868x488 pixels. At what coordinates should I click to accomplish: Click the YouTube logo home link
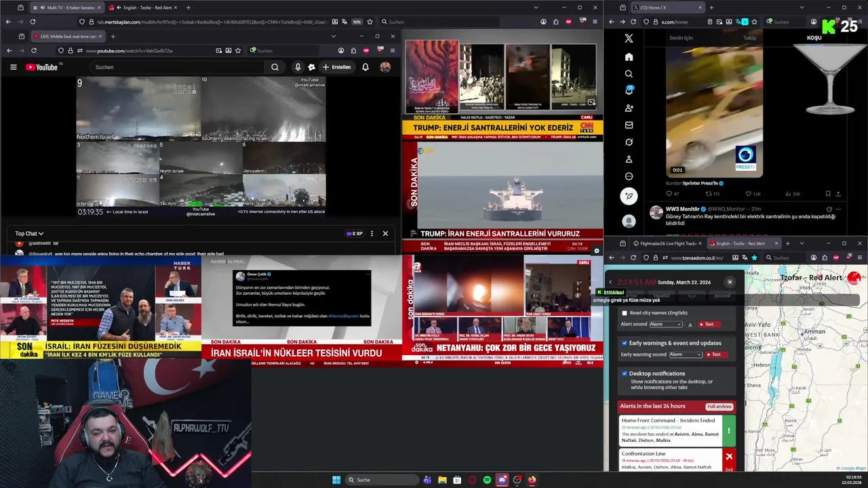[42, 67]
